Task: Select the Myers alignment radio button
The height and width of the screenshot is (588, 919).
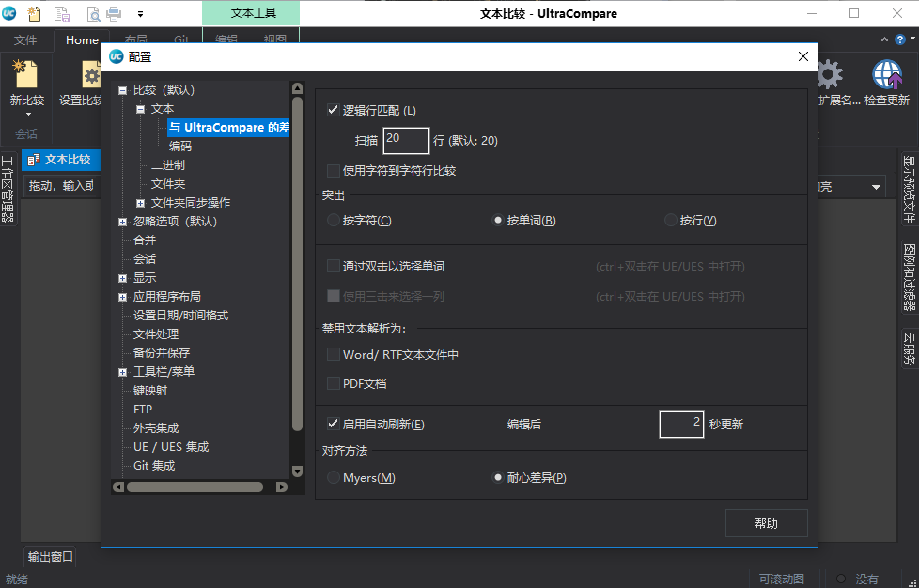Action: point(334,477)
